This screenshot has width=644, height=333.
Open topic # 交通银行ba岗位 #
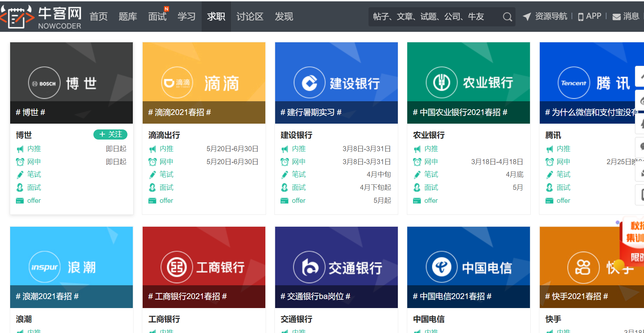pyautogui.click(x=315, y=296)
